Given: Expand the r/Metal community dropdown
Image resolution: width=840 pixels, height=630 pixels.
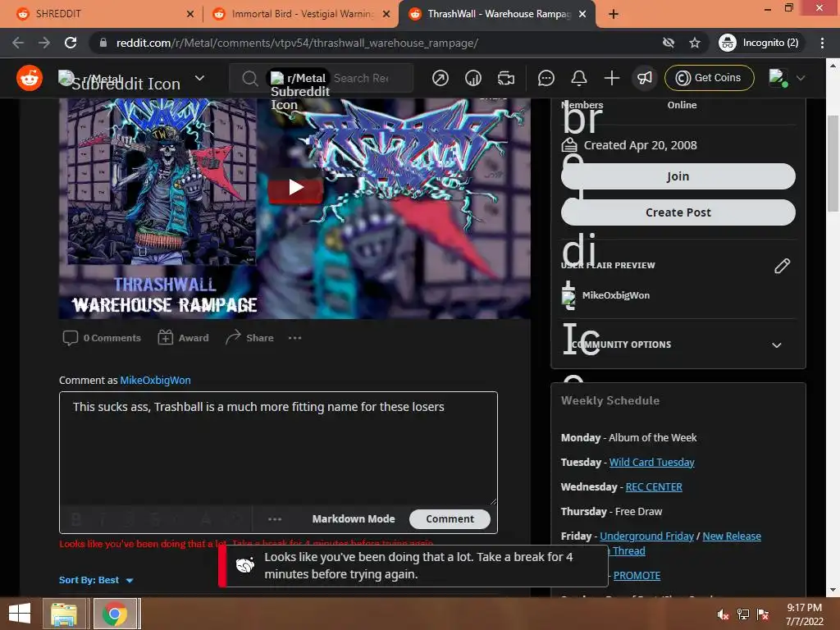Looking at the screenshot, I should coord(199,78).
